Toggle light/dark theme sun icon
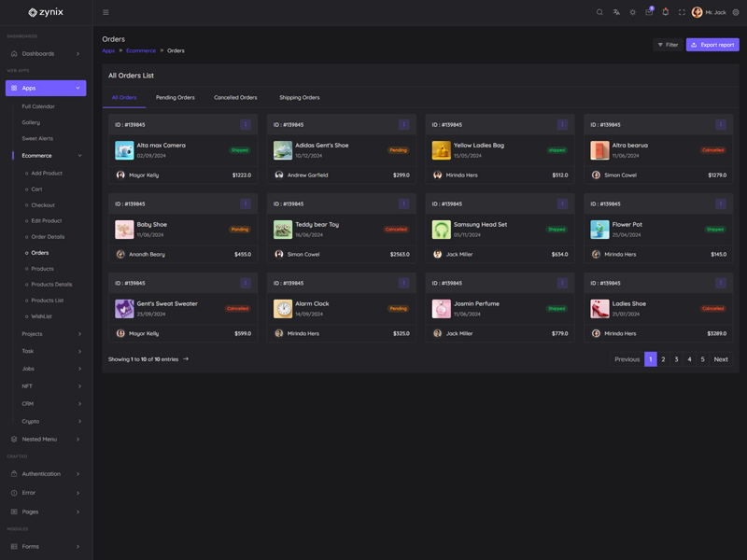Image resolution: width=747 pixels, height=560 pixels. (632, 12)
